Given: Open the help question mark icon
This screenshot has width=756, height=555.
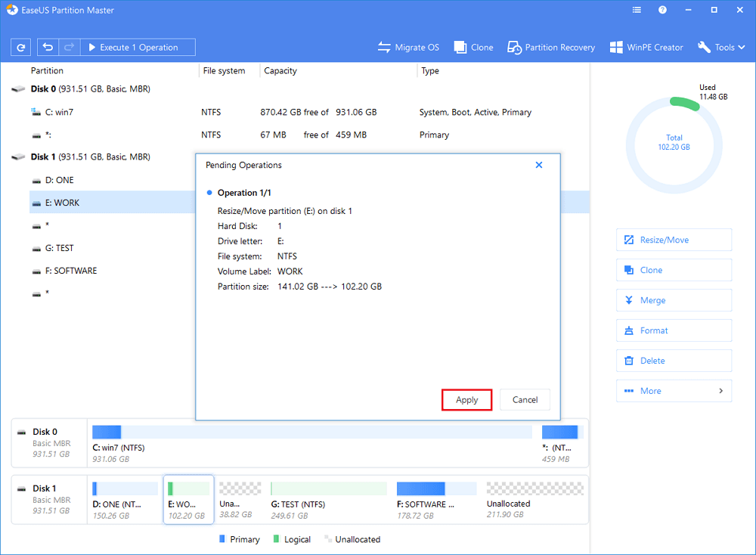Looking at the screenshot, I should point(662,10).
